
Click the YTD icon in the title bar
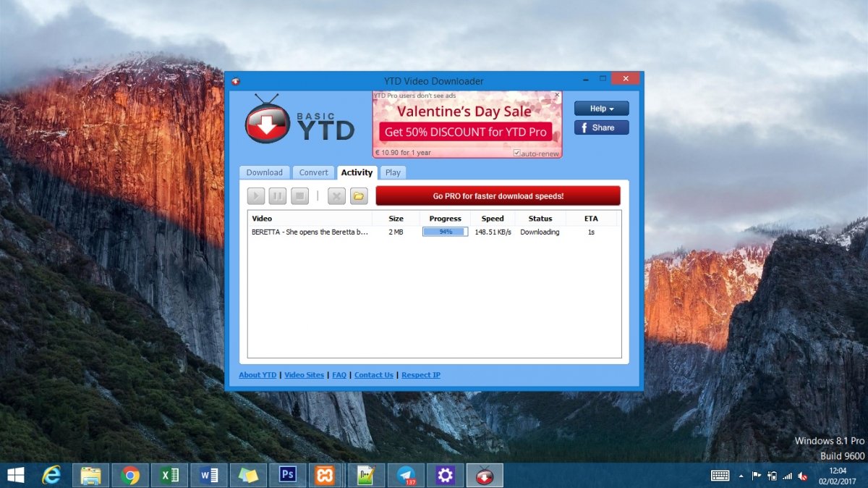point(236,81)
